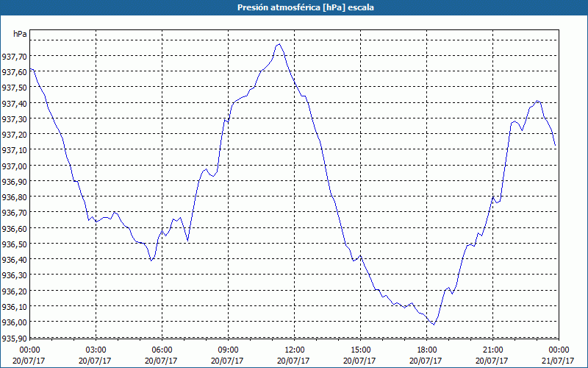Viewport: 588px width, 368px height.
Task: Select the 936,30 axis value
Action: 14,275
